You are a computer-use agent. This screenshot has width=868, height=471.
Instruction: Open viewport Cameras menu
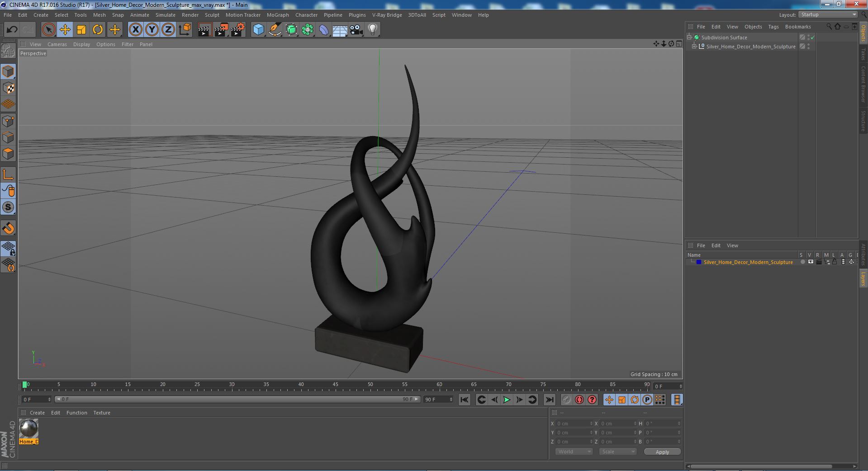point(57,44)
